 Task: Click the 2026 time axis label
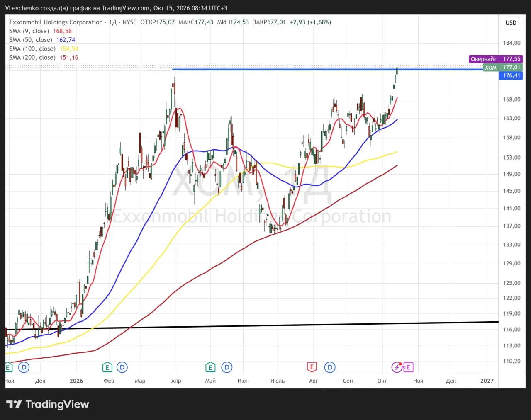(76, 381)
